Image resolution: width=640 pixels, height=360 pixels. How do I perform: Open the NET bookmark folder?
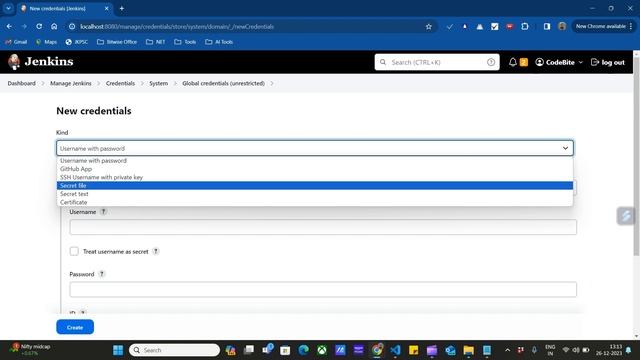click(156, 42)
